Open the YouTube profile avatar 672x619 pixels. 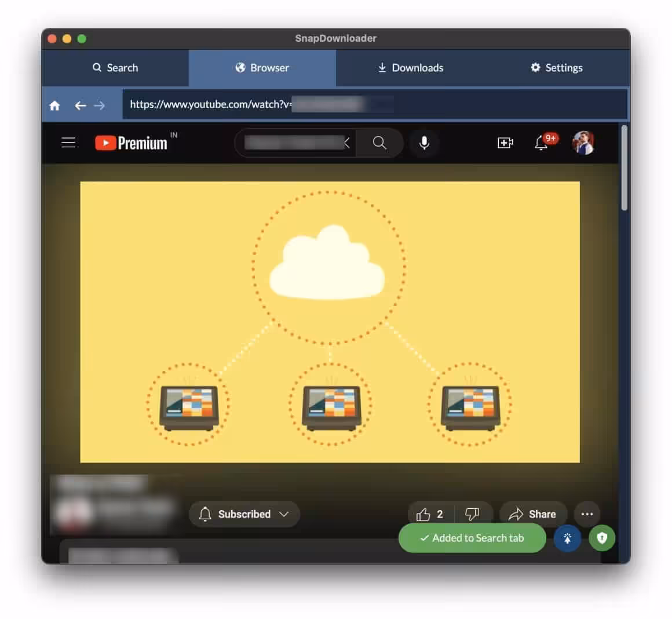pyautogui.click(x=583, y=143)
